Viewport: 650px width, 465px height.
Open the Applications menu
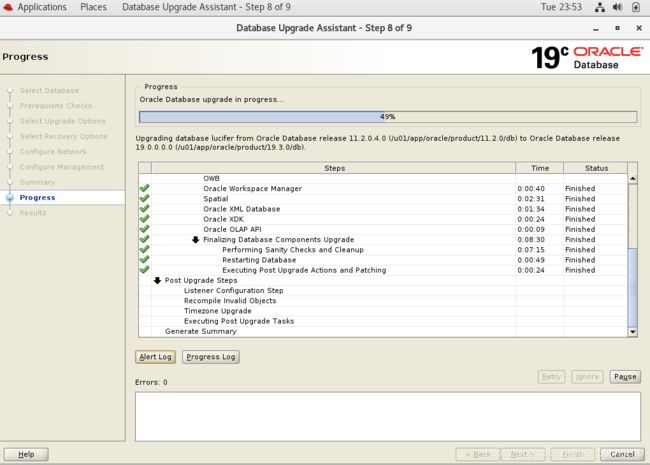pos(42,7)
